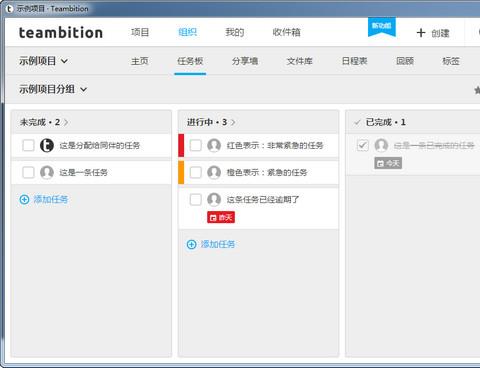Click the 已完成 · 1 column header

[386, 122]
